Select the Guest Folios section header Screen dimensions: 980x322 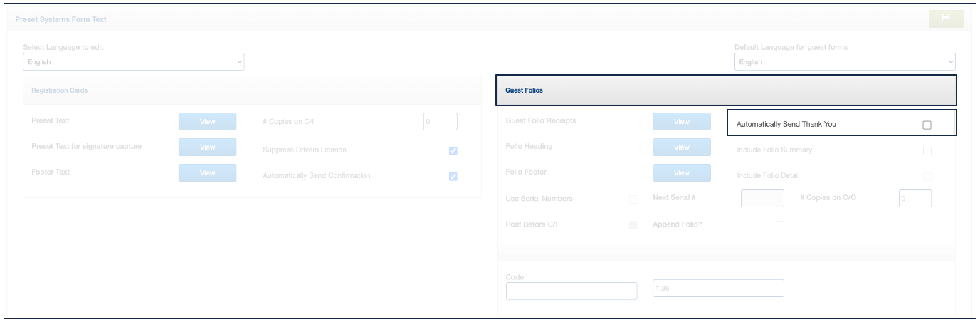[x=725, y=90]
